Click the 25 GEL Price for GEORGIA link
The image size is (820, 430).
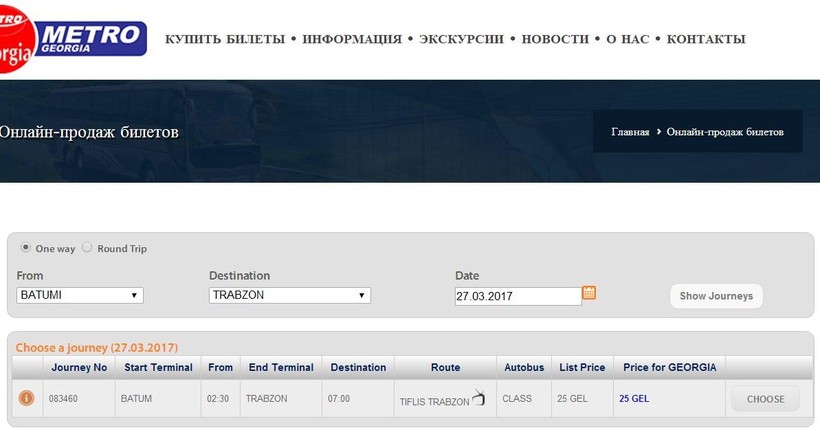pyautogui.click(x=634, y=399)
